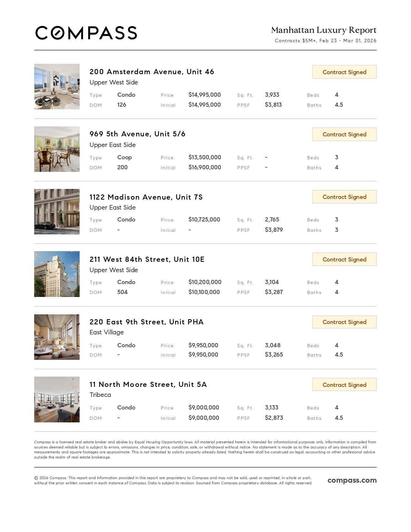The image size is (411, 532).
Task: Click Contract Signed badge for 200 Amsterdam Avenue
Action: coord(344,72)
